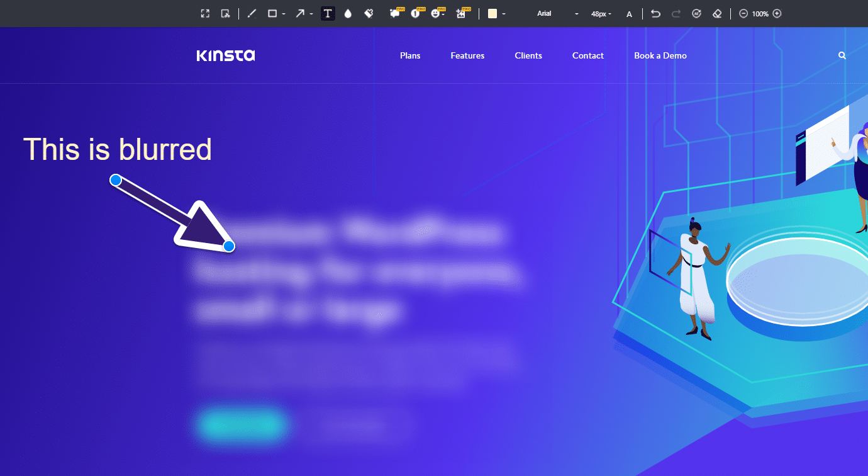Go to the Features menu item
This screenshot has width=868, height=476.
(x=467, y=55)
